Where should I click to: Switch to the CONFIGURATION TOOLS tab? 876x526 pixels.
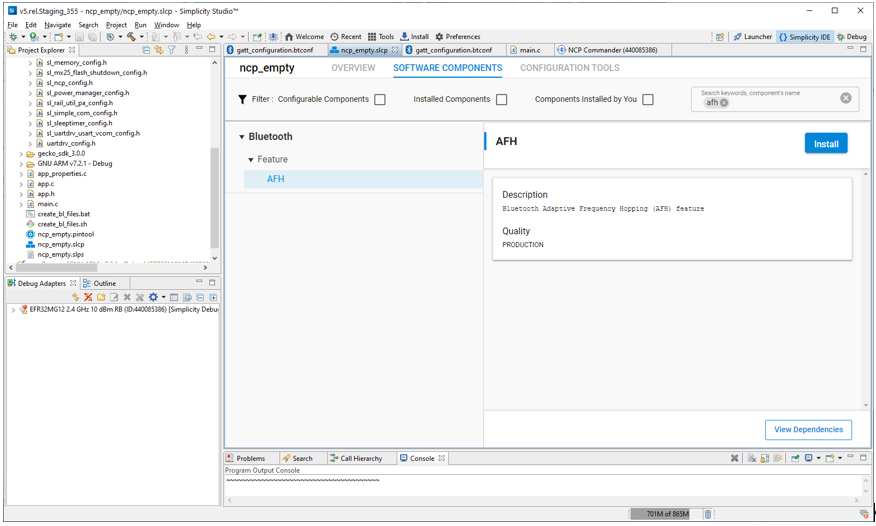pyautogui.click(x=569, y=68)
